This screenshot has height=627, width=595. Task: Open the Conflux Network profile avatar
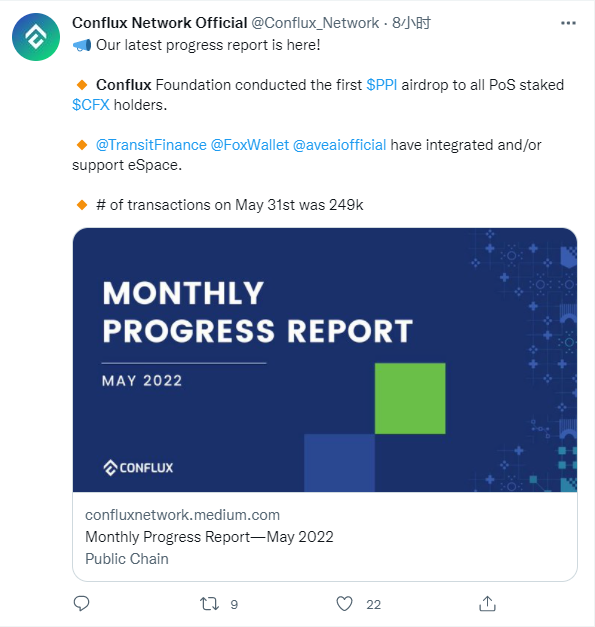click(x=36, y=37)
